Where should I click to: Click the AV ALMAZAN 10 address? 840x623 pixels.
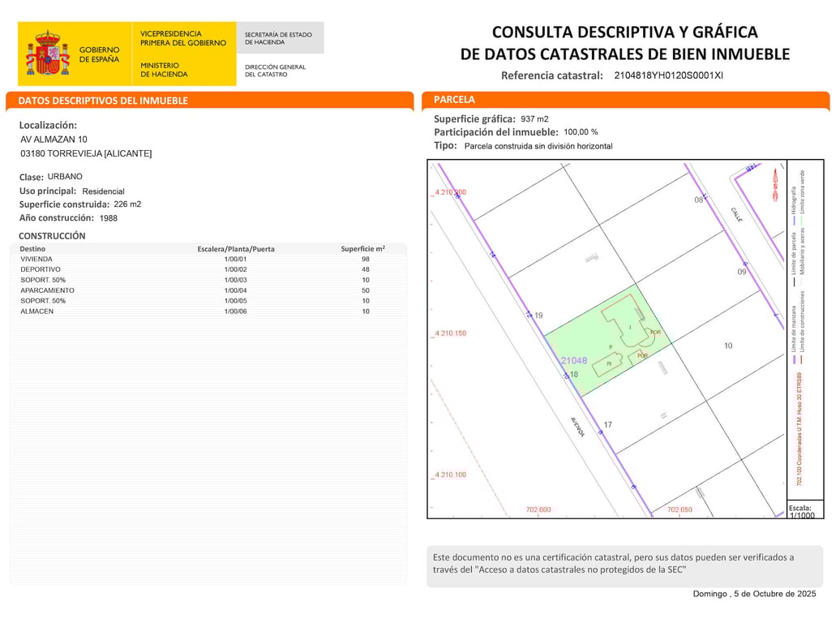click(x=54, y=140)
